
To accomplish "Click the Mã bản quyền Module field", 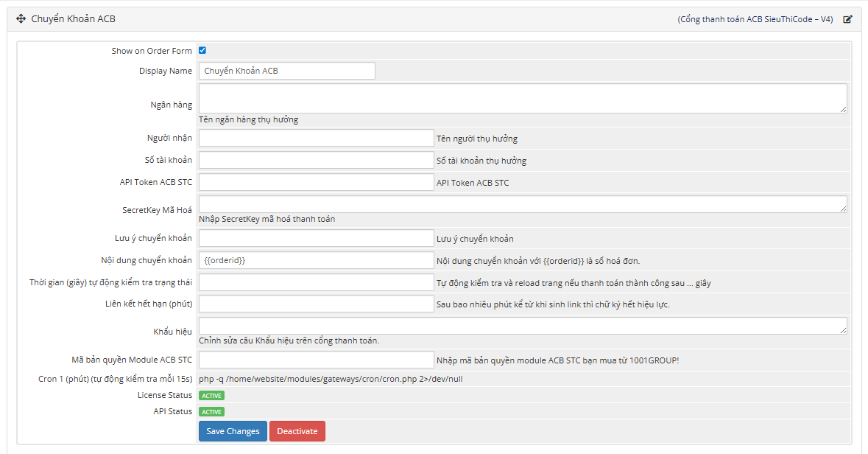I will (317, 360).
